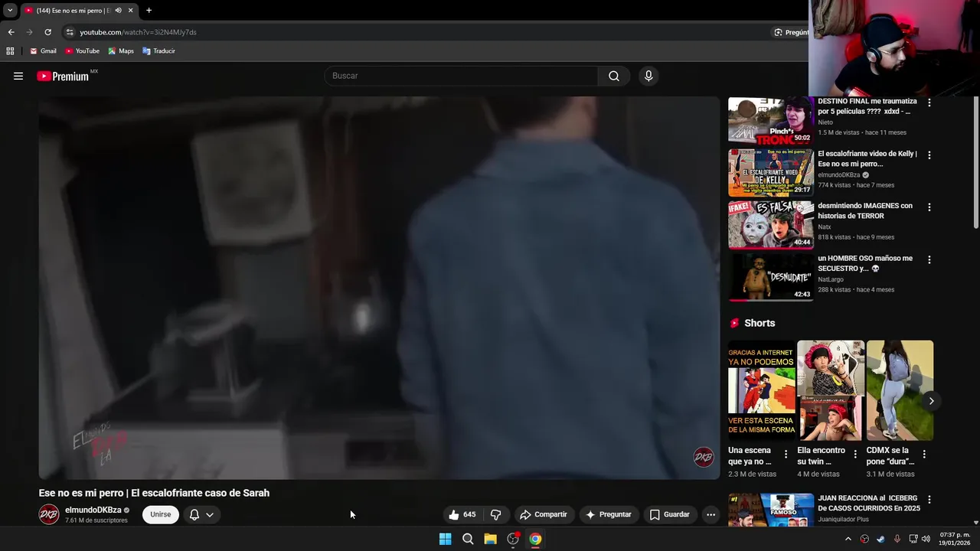Open the Una escena que ya no Short
The width and height of the screenshot is (980, 551).
(762, 390)
